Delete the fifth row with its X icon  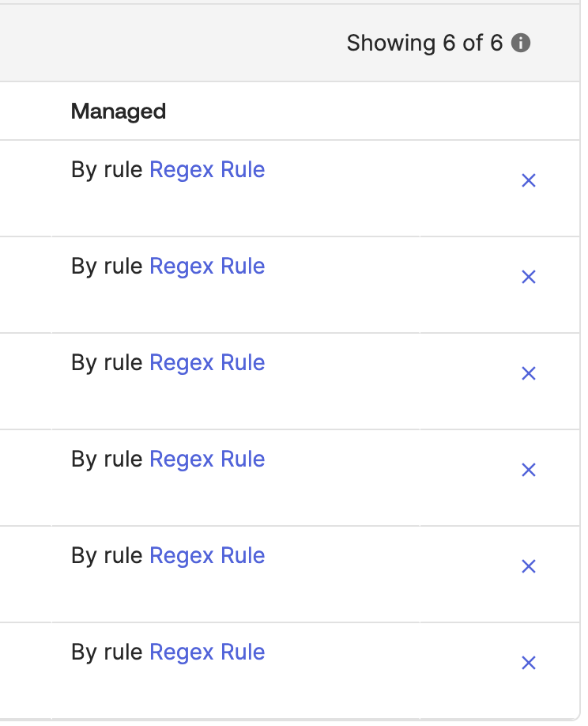(x=529, y=566)
